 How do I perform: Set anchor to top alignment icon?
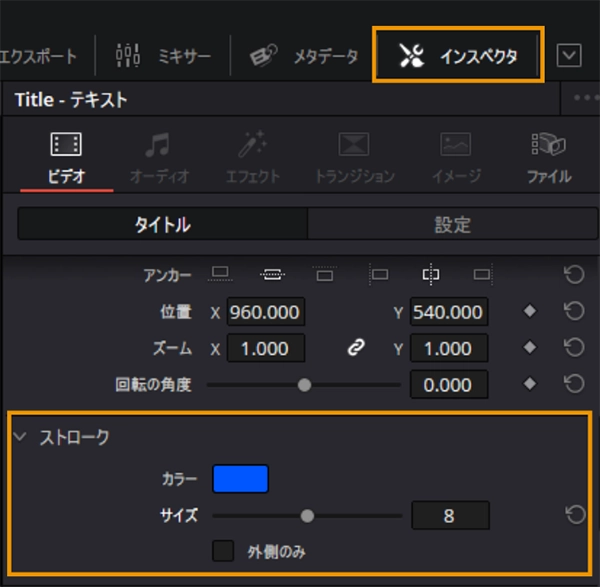[x=325, y=274]
